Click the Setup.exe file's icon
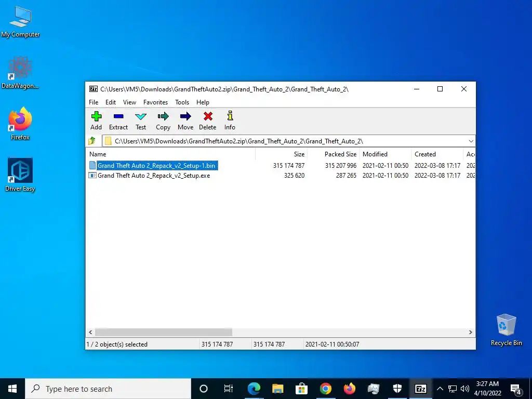The image size is (532, 399). coord(92,176)
